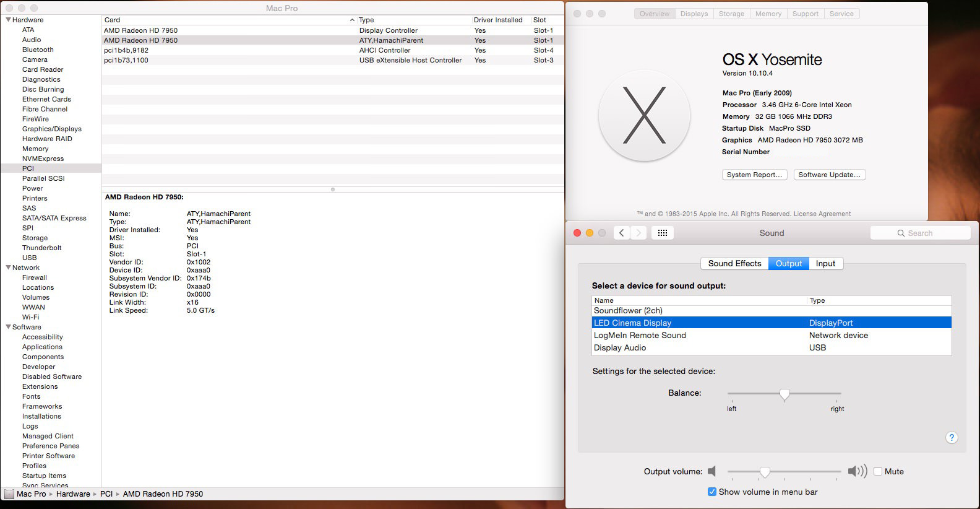Select Memory in the System Report sidebar
Viewport: 980px width, 509px height.
35,149
